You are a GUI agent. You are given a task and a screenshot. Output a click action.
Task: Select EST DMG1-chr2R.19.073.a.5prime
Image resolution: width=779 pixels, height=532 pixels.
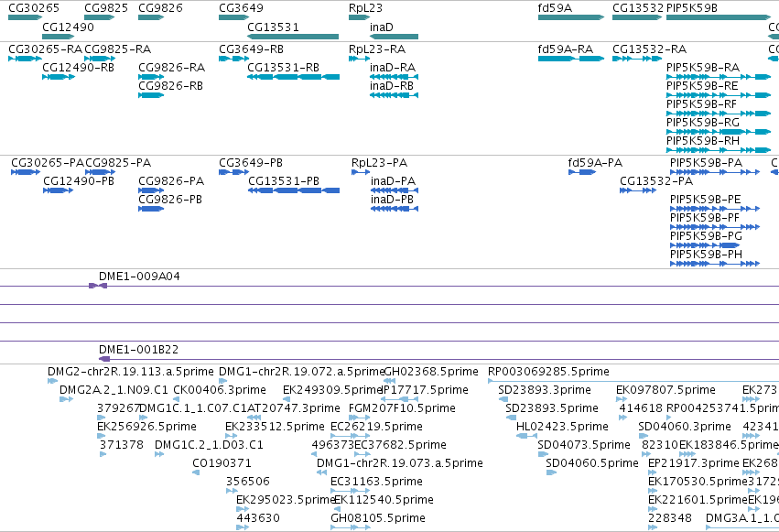pyautogui.click(x=321, y=472)
